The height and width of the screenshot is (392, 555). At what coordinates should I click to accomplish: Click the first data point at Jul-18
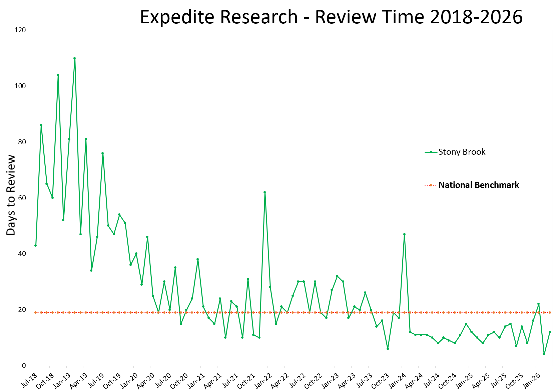(35, 245)
